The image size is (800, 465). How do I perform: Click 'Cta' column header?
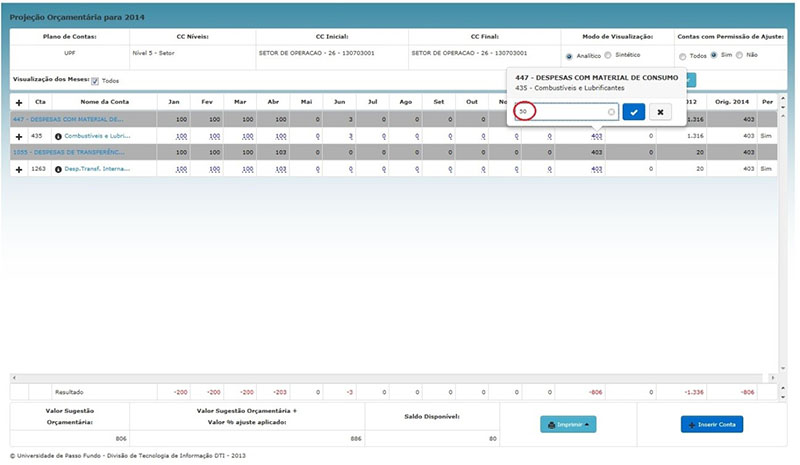(40, 102)
